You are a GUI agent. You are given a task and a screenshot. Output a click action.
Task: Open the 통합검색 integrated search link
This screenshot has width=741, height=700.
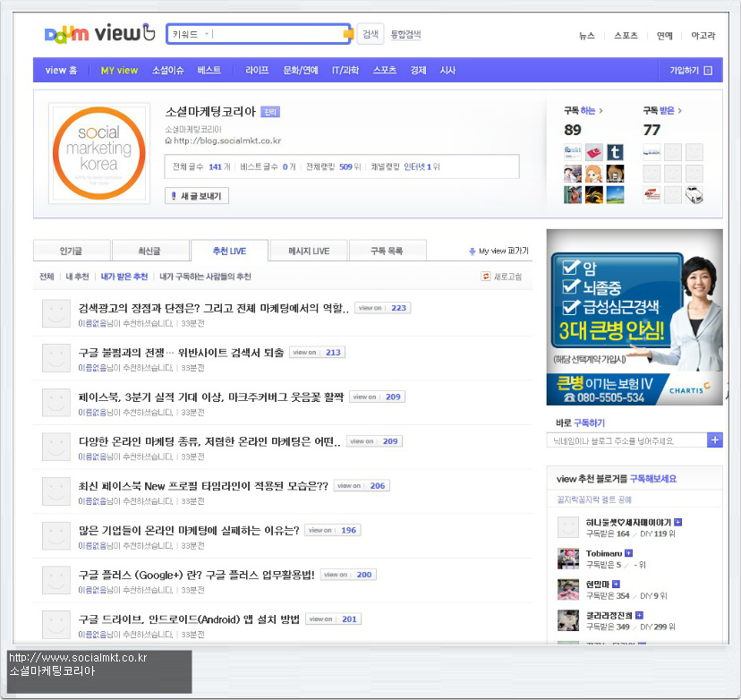(x=405, y=34)
